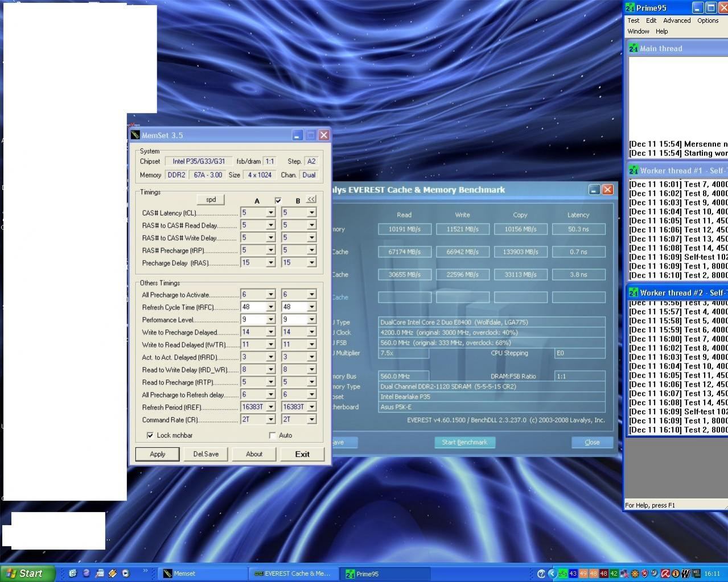Image resolution: width=728 pixels, height=582 pixels.
Task: Switch to EVEREST Cache & Memory taskbar button
Action: click(293, 573)
